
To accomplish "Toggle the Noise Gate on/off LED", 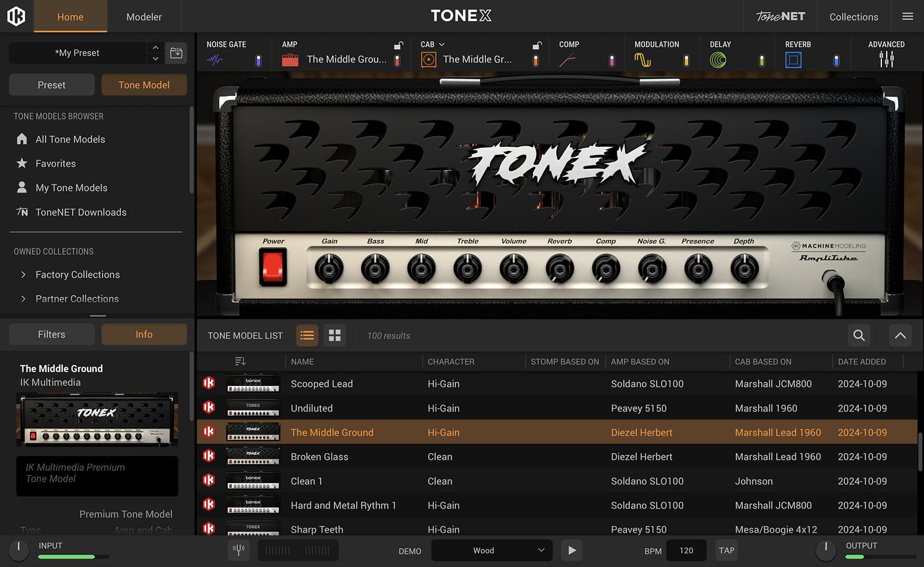I will 258,60.
